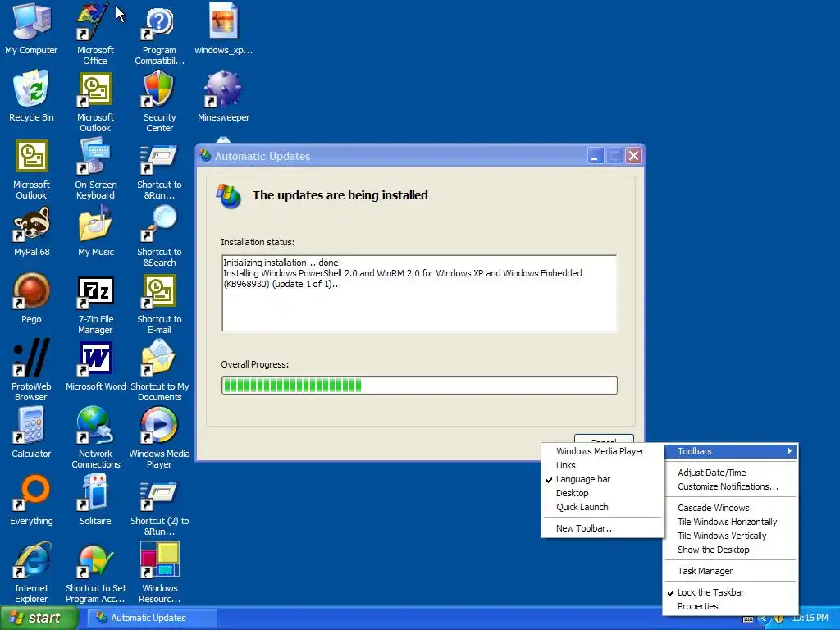Image resolution: width=840 pixels, height=630 pixels.
Task: Enable the Desktop toolbar
Action: [602, 493]
